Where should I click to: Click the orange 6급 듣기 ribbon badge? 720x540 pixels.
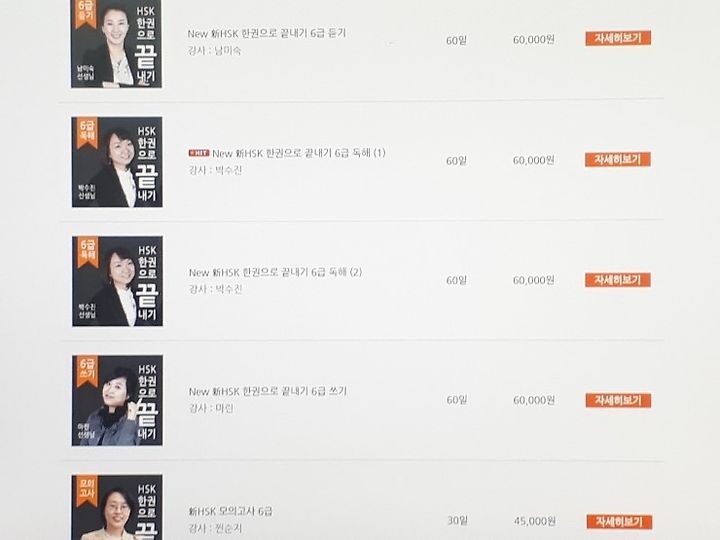(85, 14)
